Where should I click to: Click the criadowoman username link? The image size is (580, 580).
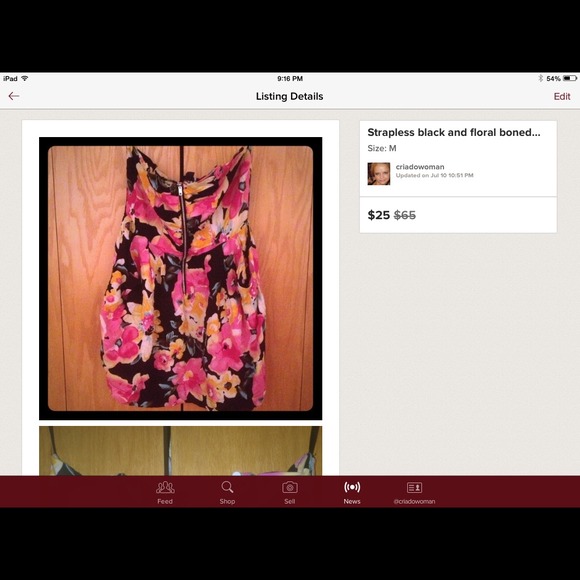pos(420,167)
